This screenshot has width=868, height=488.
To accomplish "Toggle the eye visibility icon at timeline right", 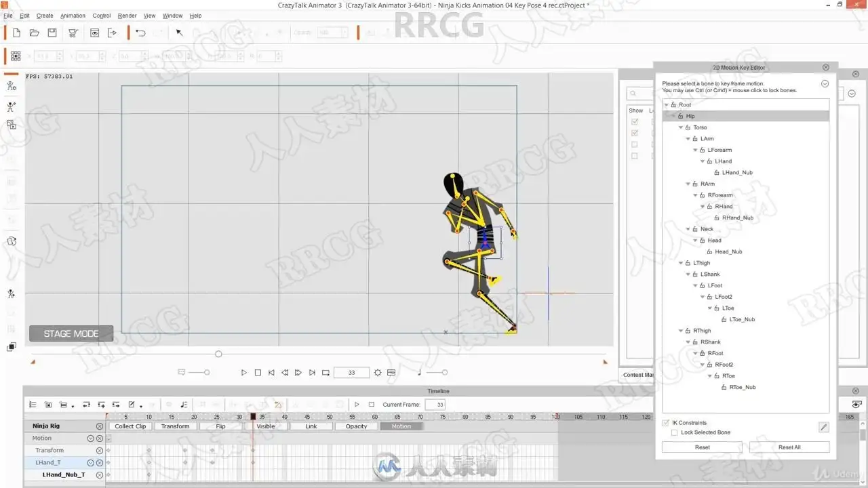I will coord(857,405).
